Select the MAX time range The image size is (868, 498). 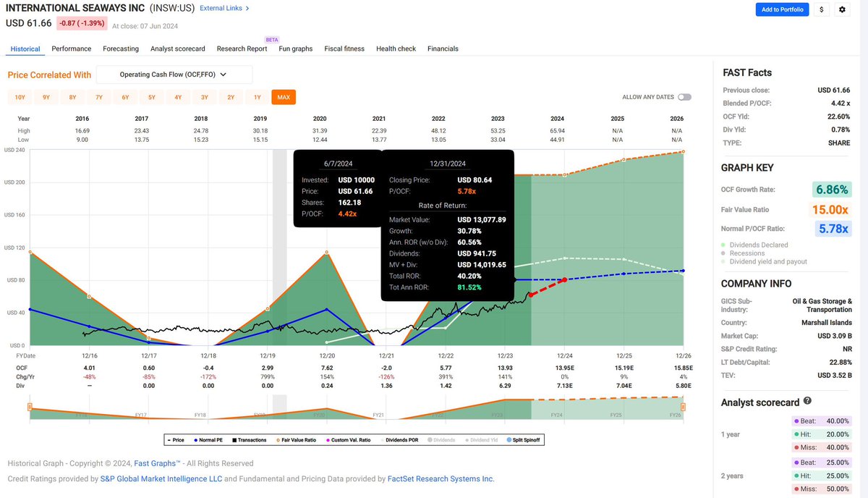click(x=284, y=97)
